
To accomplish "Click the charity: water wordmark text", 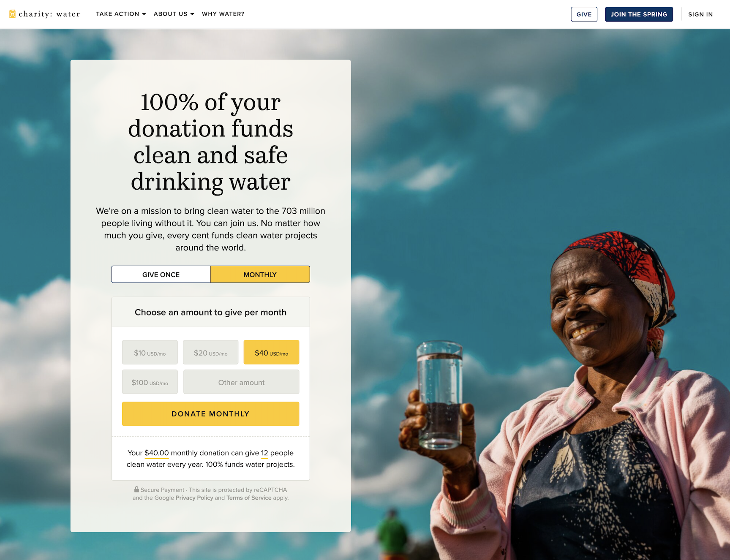I will (x=49, y=14).
